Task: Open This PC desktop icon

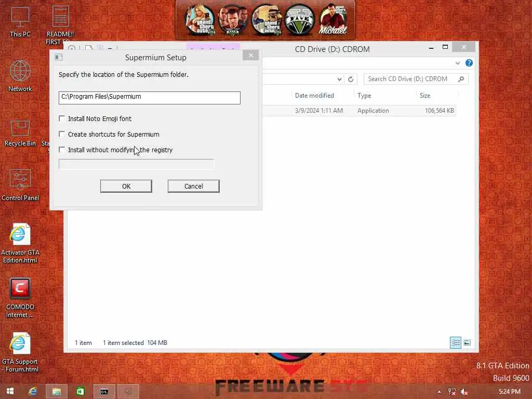Action: [20, 22]
